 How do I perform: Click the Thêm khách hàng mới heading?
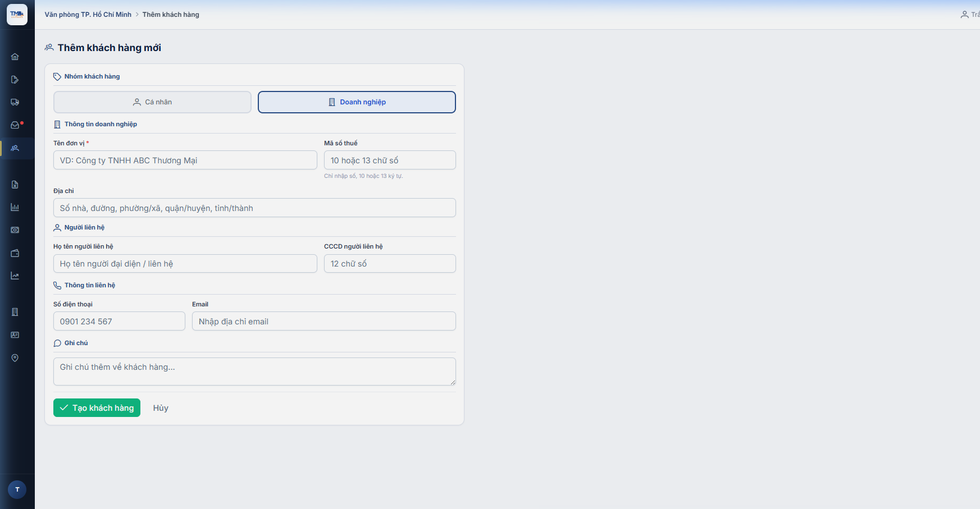[x=109, y=48]
